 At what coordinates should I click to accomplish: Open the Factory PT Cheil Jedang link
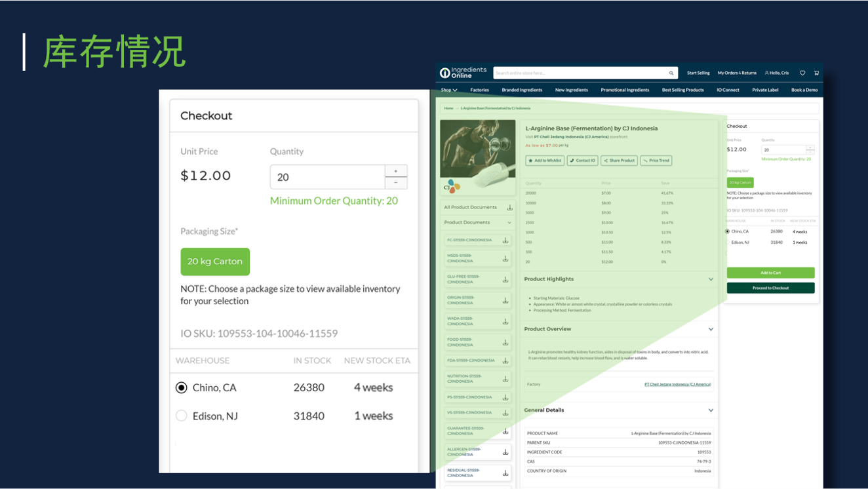coord(677,385)
